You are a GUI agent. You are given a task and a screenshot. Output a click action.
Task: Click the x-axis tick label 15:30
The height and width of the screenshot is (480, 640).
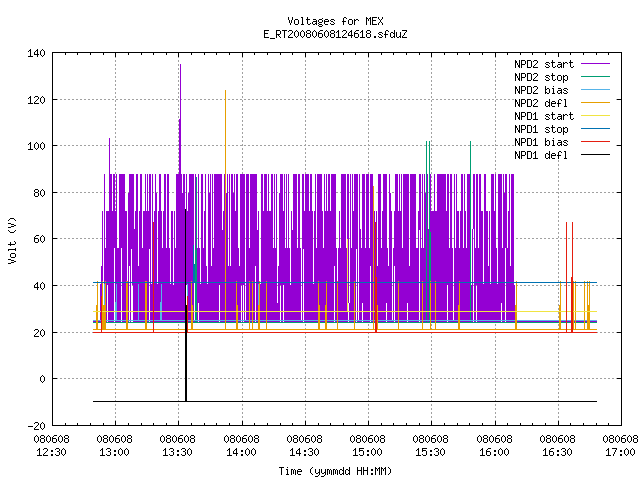tap(431, 452)
